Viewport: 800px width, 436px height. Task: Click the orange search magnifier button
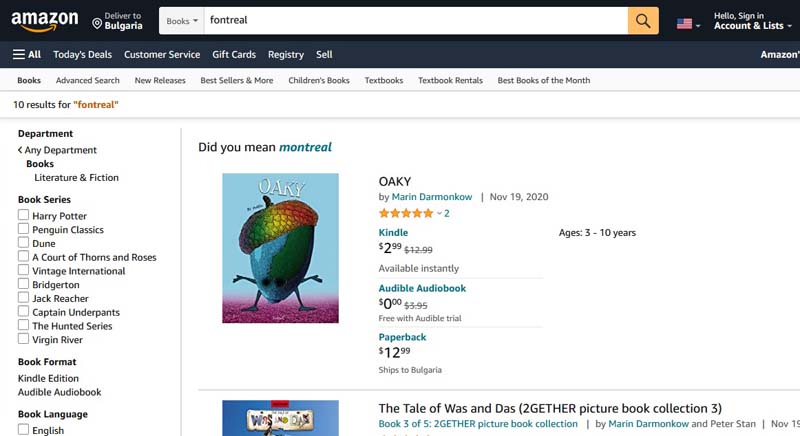coord(643,20)
